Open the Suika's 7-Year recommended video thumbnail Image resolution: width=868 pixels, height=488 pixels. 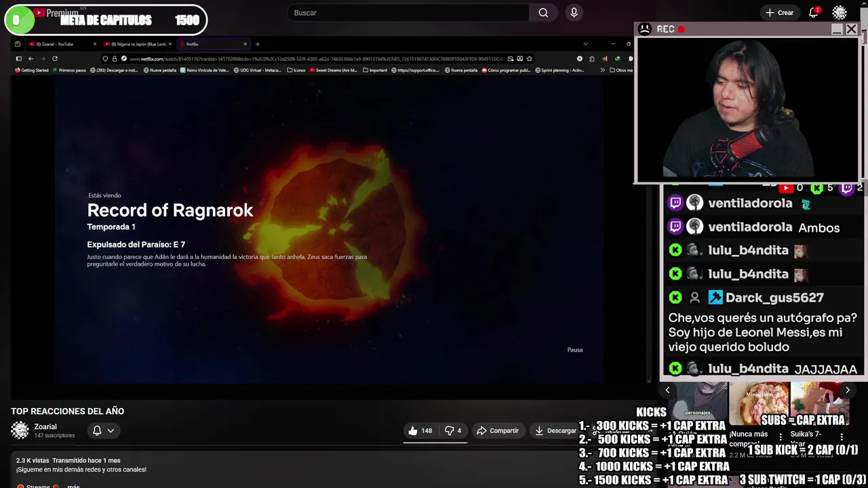click(820, 404)
